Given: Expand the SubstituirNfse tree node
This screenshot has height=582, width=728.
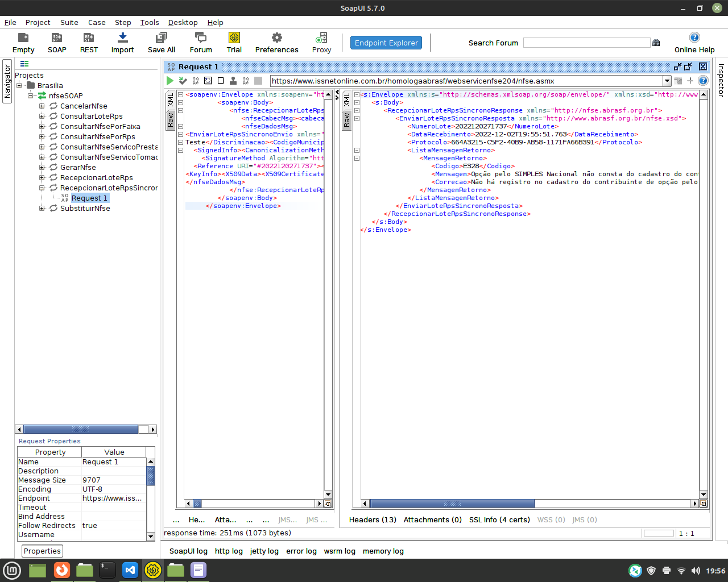Looking at the screenshot, I should [42, 208].
